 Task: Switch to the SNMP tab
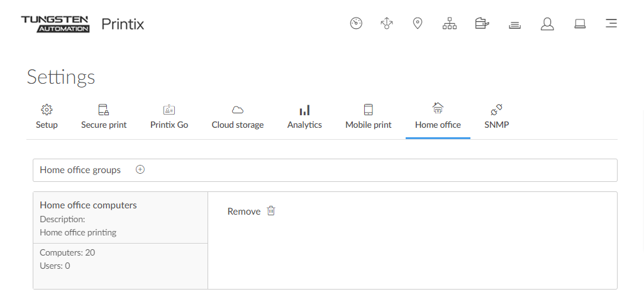click(x=496, y=117)
